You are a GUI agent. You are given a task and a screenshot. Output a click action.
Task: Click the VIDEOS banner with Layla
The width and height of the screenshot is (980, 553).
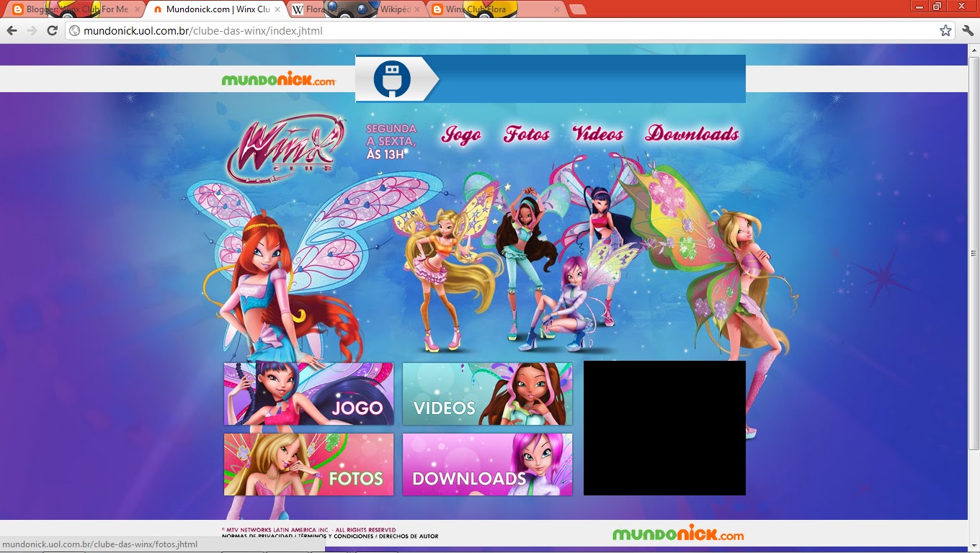(x=487, y=394)
